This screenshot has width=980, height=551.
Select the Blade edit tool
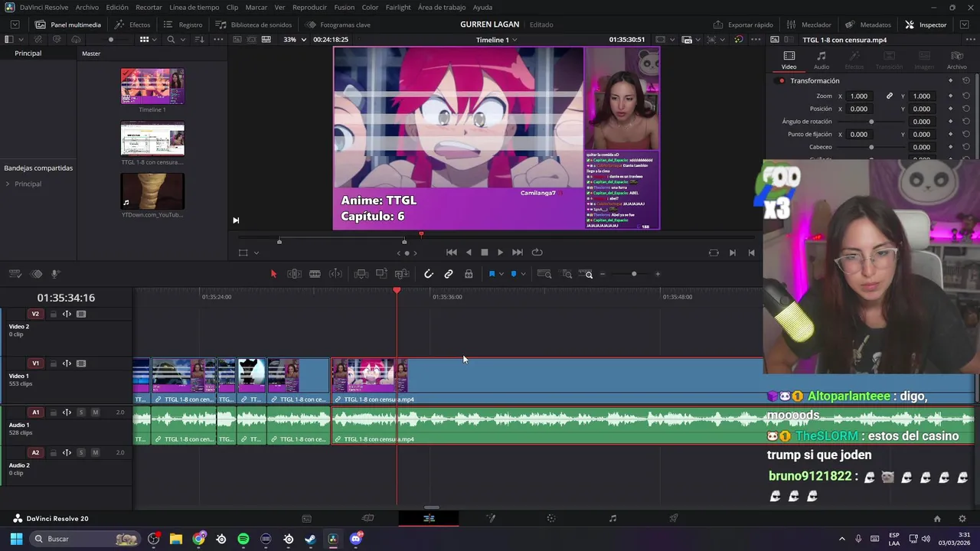point(315,274)
